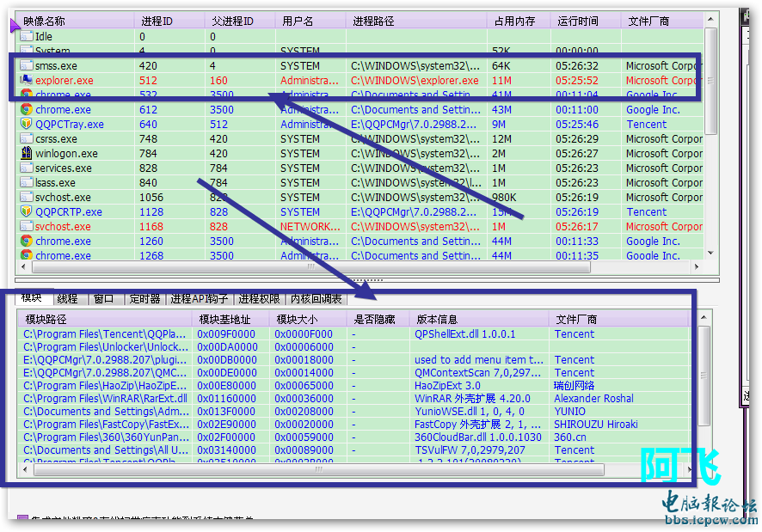Click the 980K memory value
The height and width of the screenshot is (532, 762).
point(504,198)
